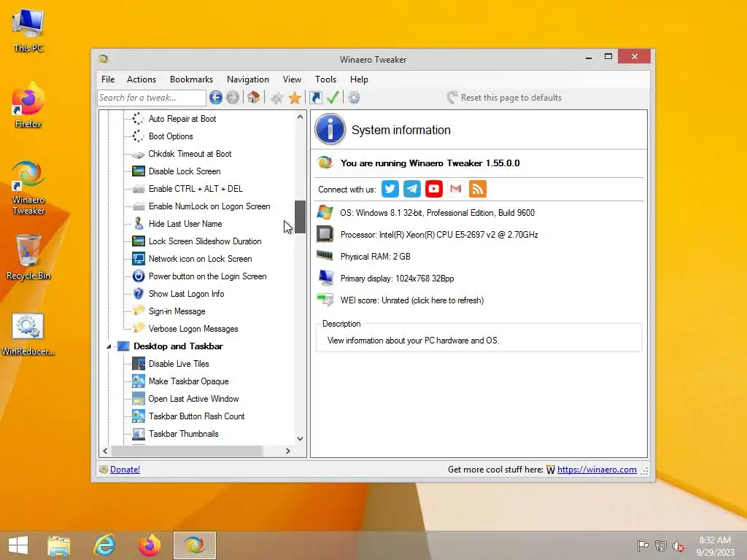Screen dimensions: 747x560
Task: Open the Telegram link icon
Action: (411, 189)
